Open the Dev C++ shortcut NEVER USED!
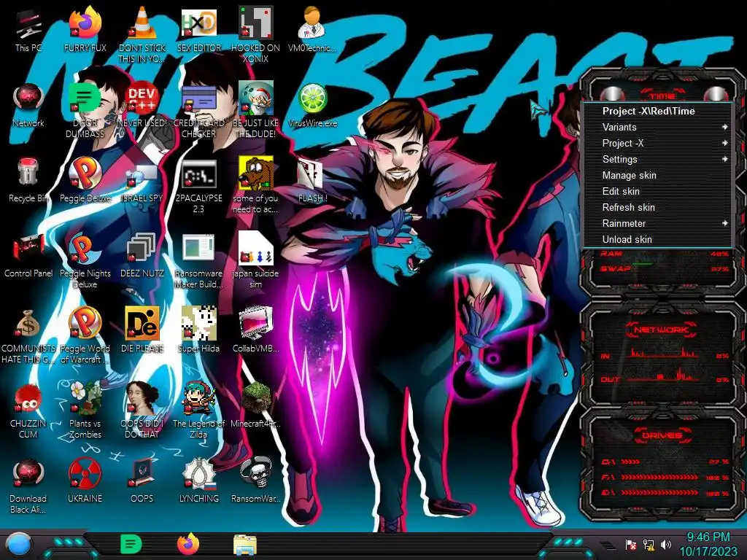 pos(142,99)
